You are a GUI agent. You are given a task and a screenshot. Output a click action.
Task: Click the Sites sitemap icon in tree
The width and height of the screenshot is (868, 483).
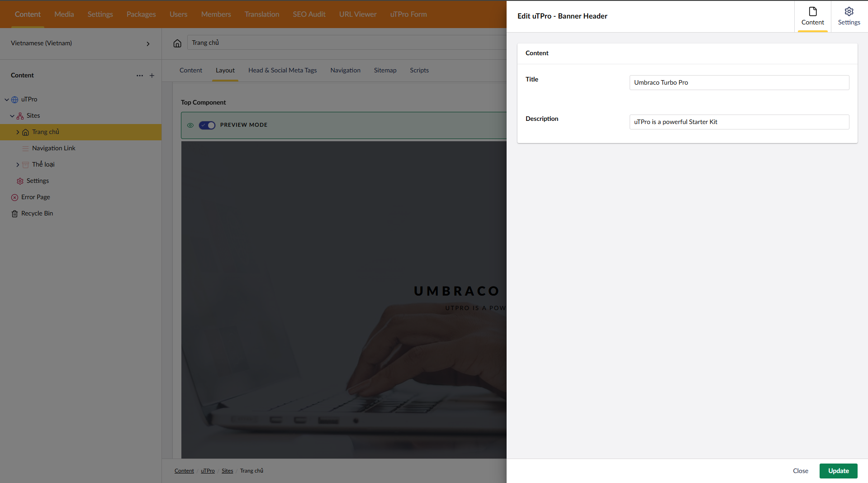(x=20, y=116)
